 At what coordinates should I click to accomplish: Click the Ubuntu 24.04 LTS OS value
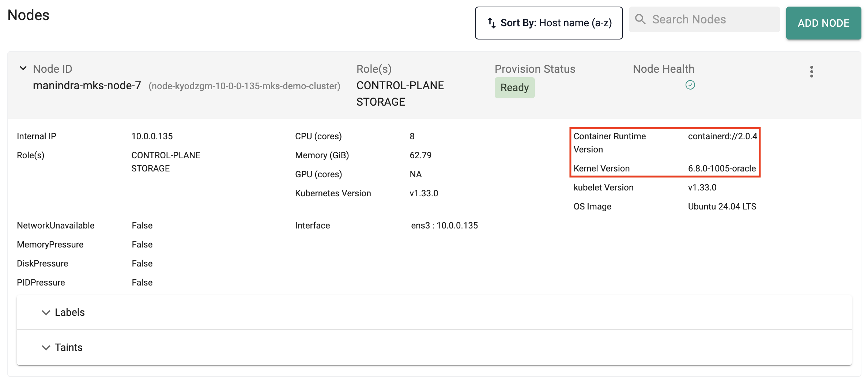point(722,207)
